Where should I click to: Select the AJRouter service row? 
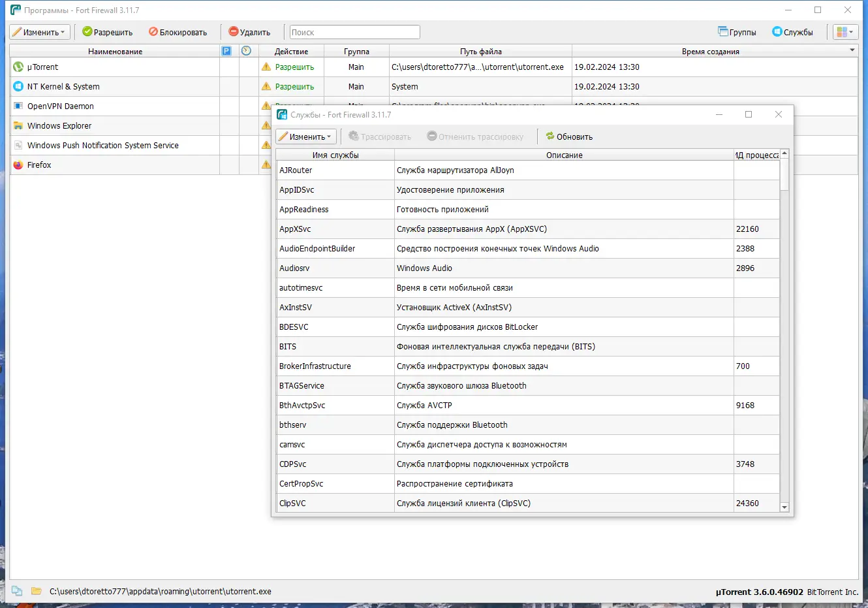528,170
